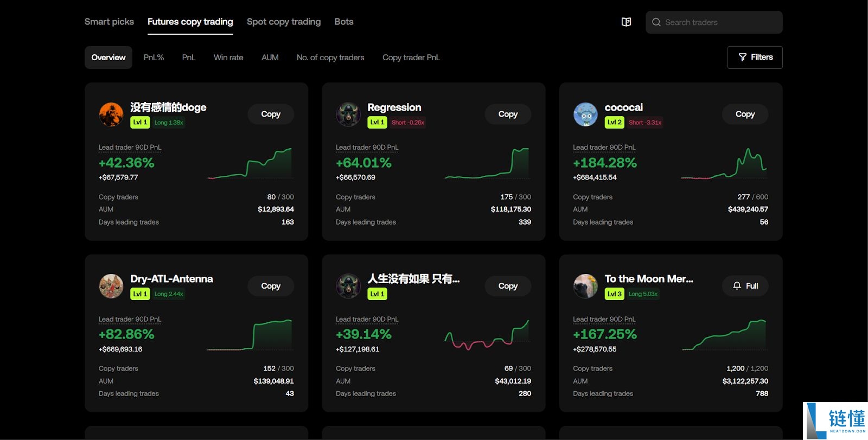Open Dry-ATL-Antenna trader avatar
The image size is (868, 440).
[x=111, y=286]
